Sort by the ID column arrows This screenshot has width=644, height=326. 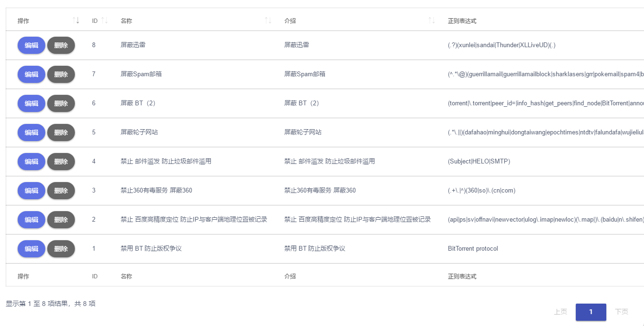pos(104,20)
